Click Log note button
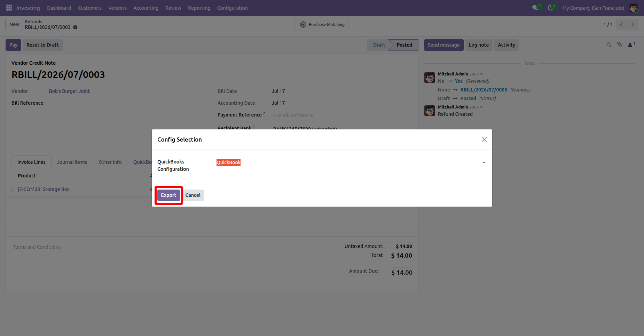644x336 pixels. (x=479, y=45)
